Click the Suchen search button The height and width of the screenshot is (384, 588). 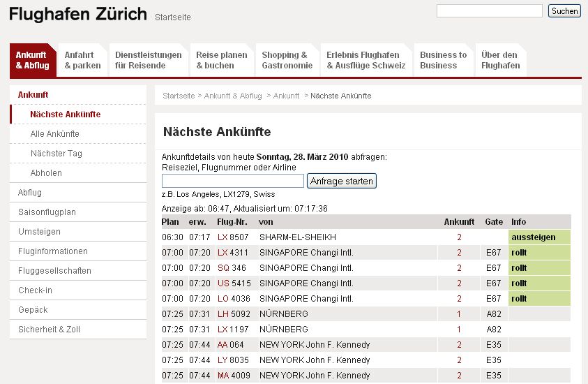(x=564, y=11)
